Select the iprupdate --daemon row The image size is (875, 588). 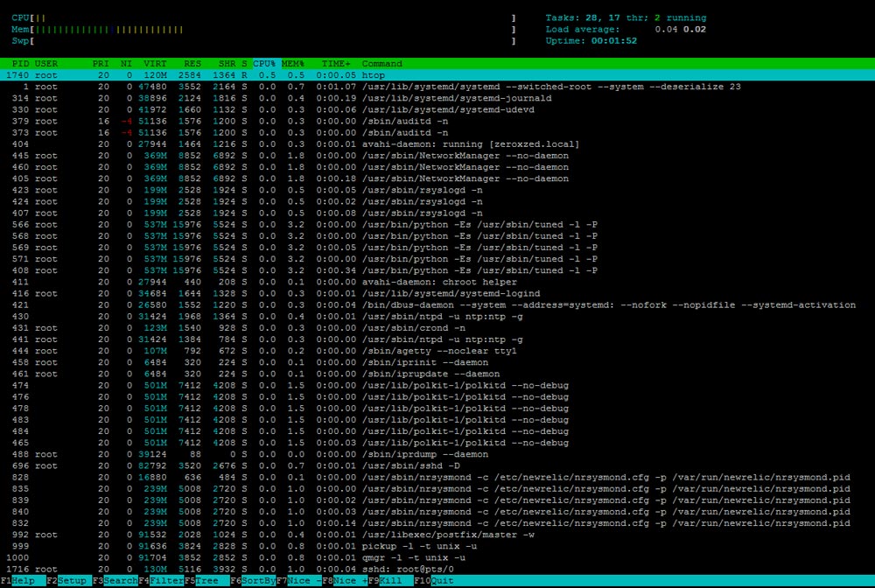click(x=437, y=374)
